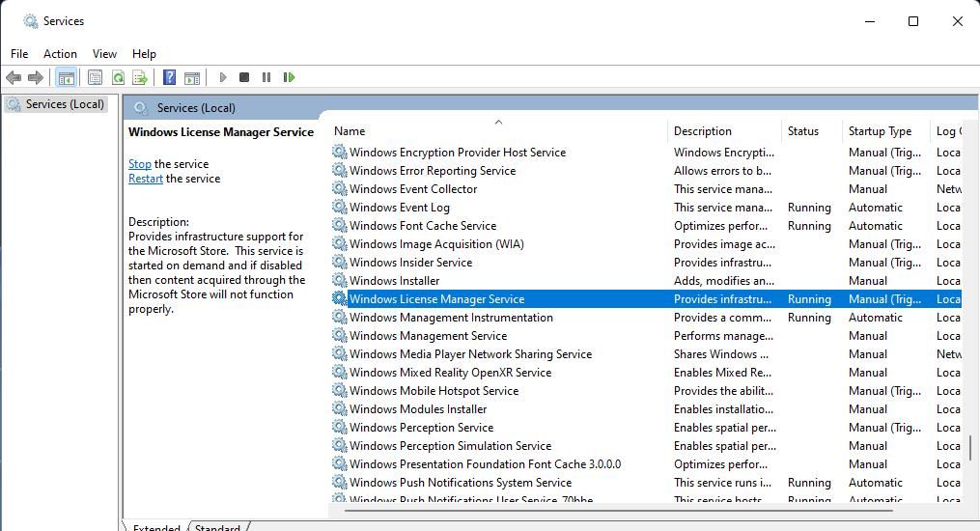The image size is (980, 531).
Task: Click the Forward arrow in the toolbar
Action: click(36, 77)
